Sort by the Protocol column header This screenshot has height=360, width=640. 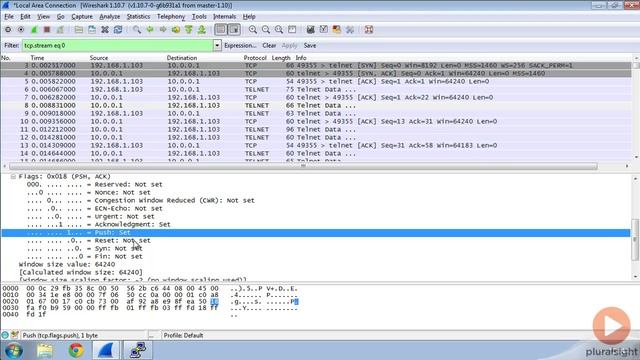(255, 58)
